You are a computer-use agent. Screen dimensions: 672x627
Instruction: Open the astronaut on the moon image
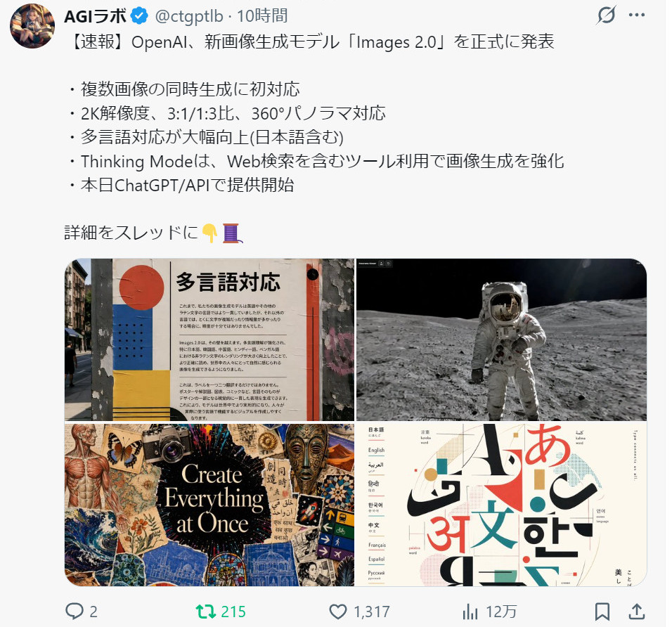(x=501, y=340)
